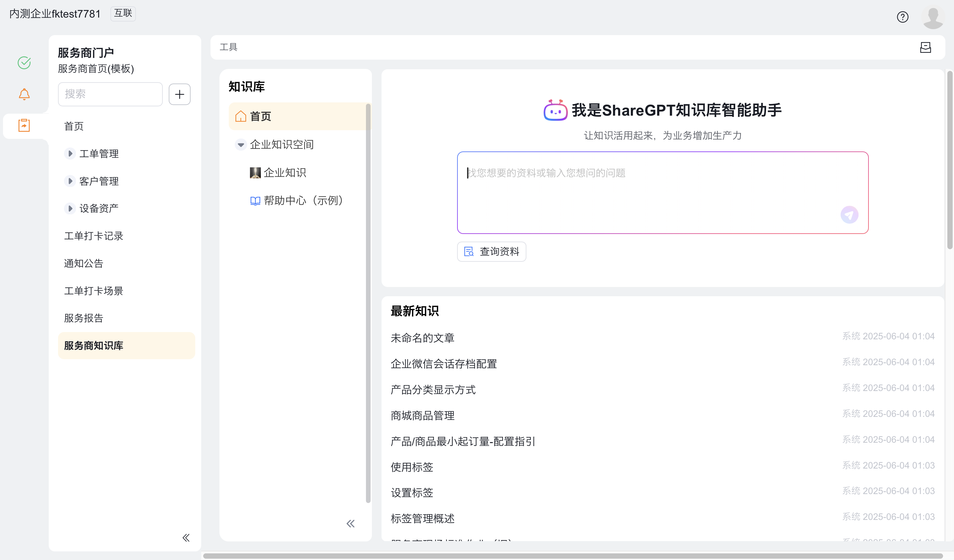
Task: Select 首页 in knowledge base panel
Action: (x=261, y=117)
